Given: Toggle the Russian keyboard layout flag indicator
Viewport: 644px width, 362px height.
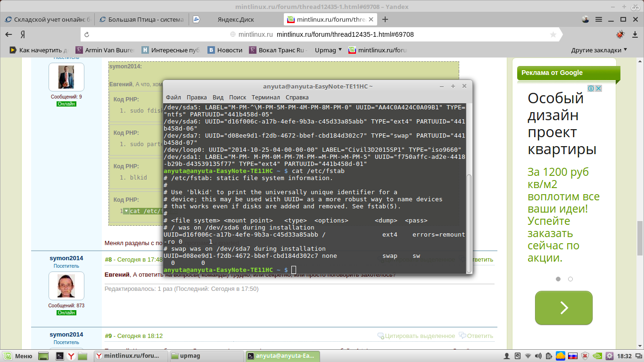Looking at the screenshot, I should tap(573, 356).
